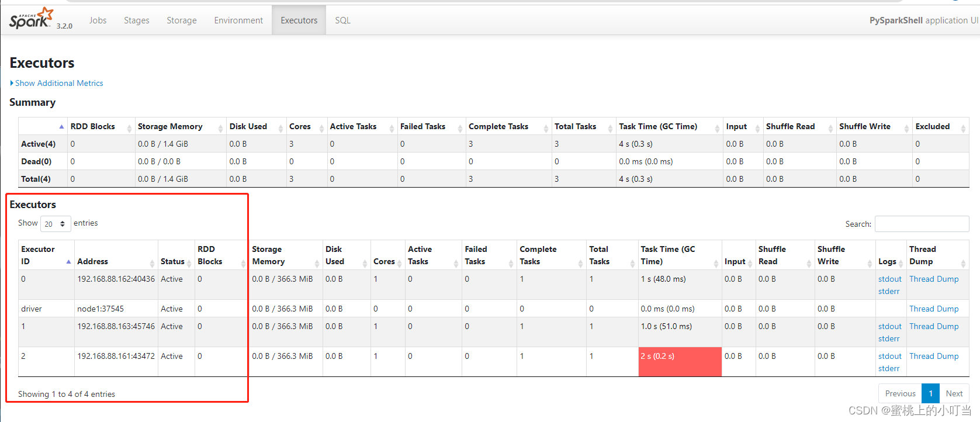Click the red 2 s (0.2 s) cell
The width and height of the screenshot is (980, 422).
point(680,362)
